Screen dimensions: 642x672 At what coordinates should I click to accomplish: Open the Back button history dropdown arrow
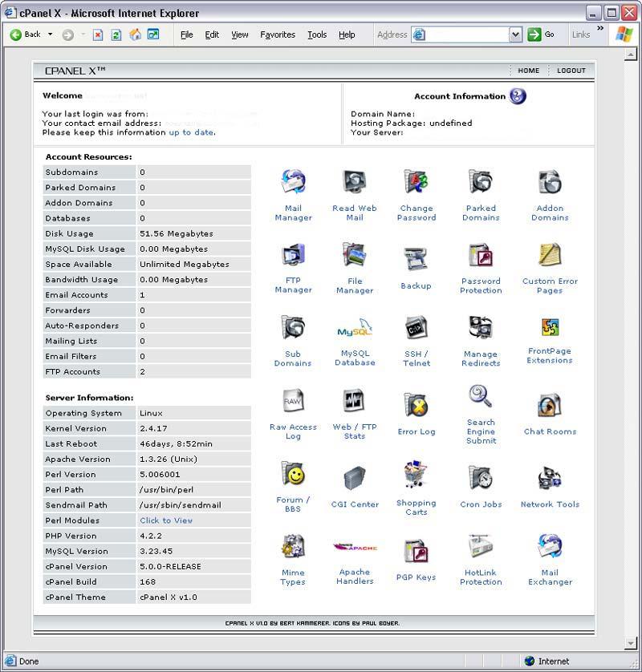coord(51,34)
